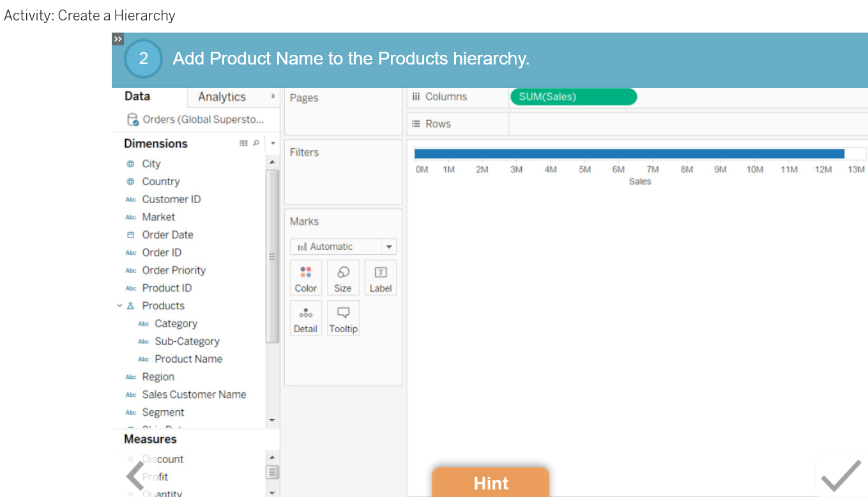Click the Abc icon beside Category
Screen dimensions: 868x497
(x=144, y=324)
